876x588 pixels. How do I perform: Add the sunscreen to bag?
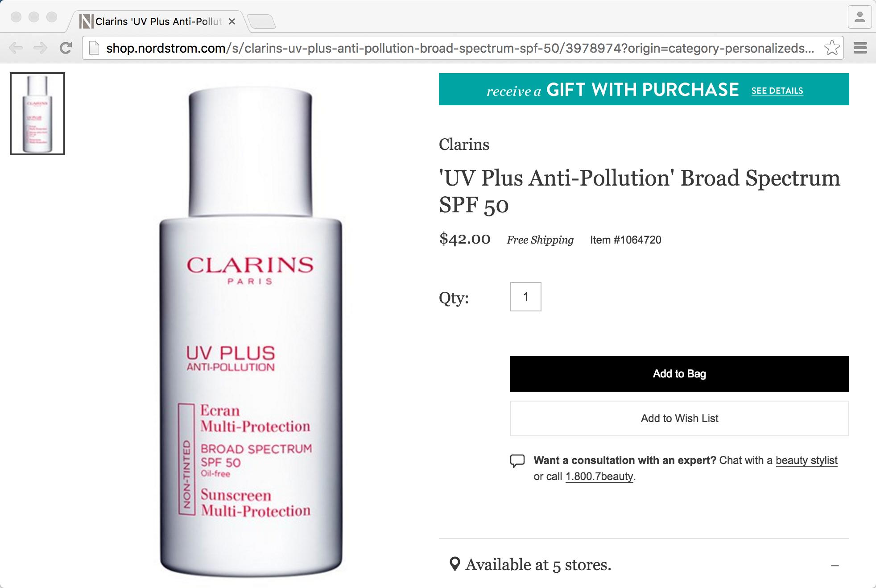(679, 374)
